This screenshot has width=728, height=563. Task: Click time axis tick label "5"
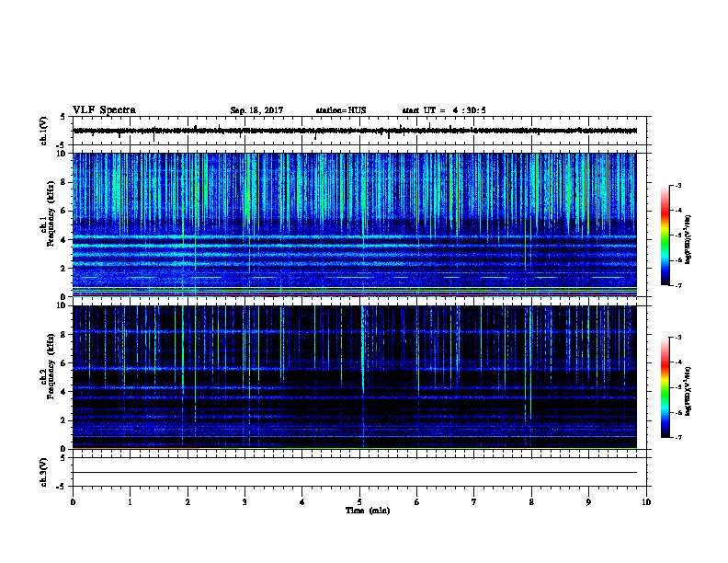click(x=359, y=502)
